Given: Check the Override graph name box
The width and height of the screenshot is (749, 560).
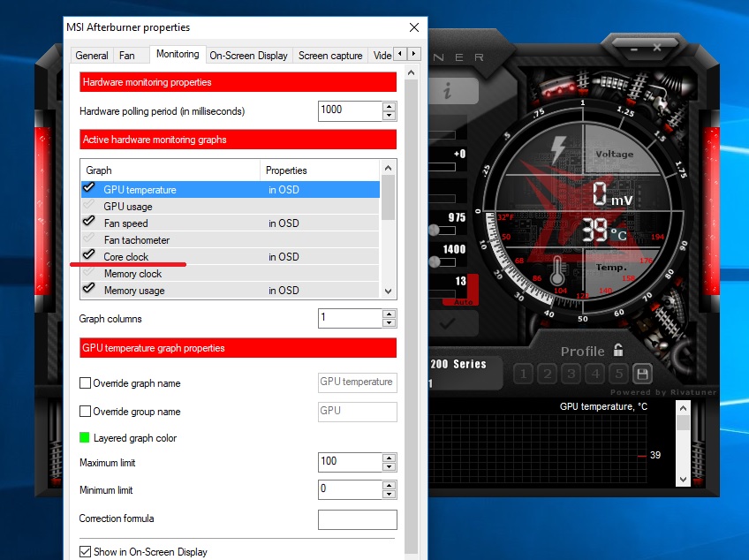Looking at the screenshot, I should (85, 383).
